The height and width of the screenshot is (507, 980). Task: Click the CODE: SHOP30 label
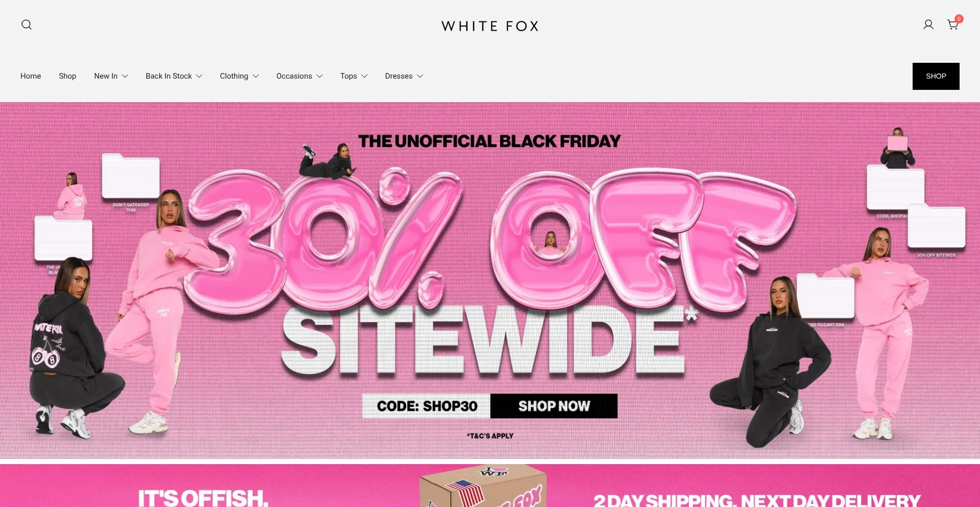coord(427,406)
